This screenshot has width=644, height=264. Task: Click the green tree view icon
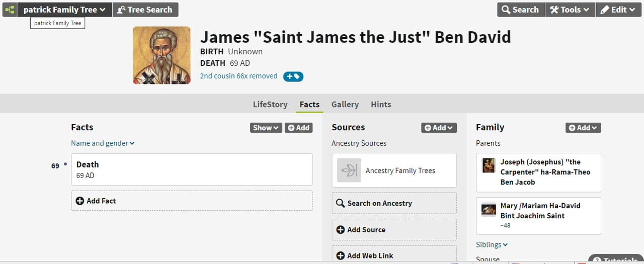pos(10,10)
